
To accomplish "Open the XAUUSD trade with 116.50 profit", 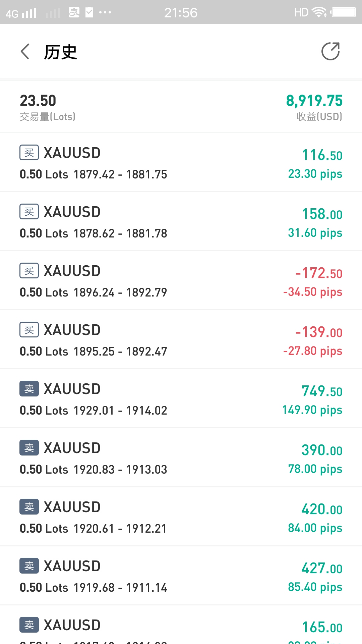I will (x=181, y=163).
